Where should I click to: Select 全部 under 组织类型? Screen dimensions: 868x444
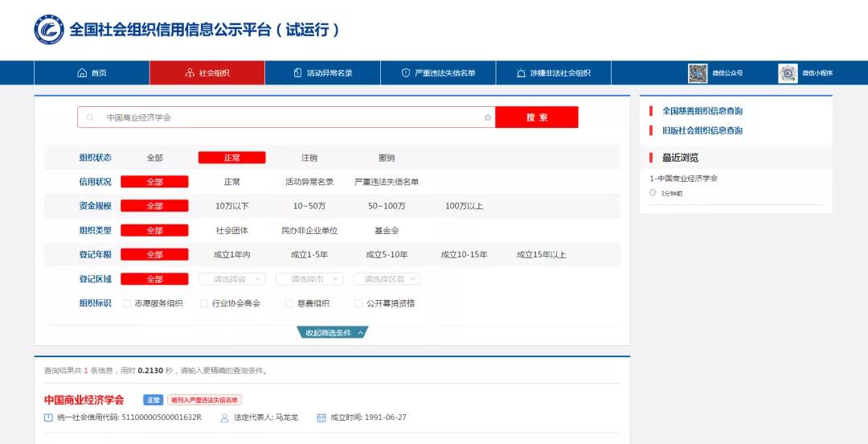point(154,231)
